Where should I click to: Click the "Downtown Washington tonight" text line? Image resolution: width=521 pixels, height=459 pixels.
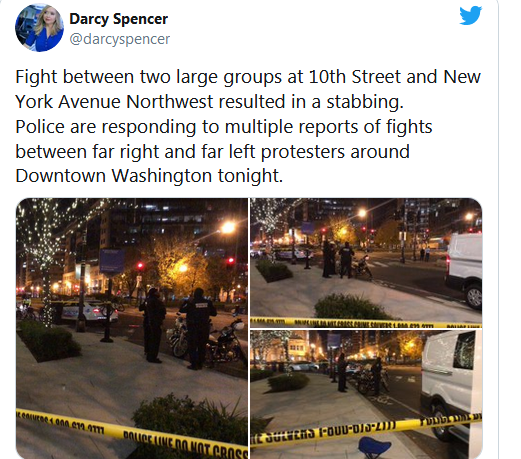[x=149, y=176]
